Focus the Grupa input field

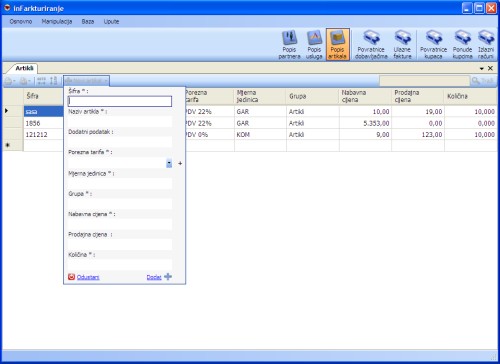click(x=120, y=204)
